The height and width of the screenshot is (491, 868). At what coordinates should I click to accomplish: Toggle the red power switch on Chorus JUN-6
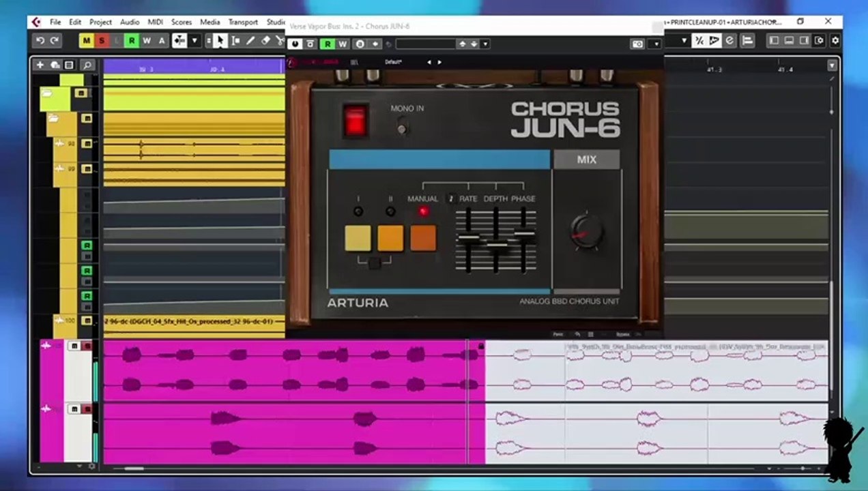coord(355,121)
